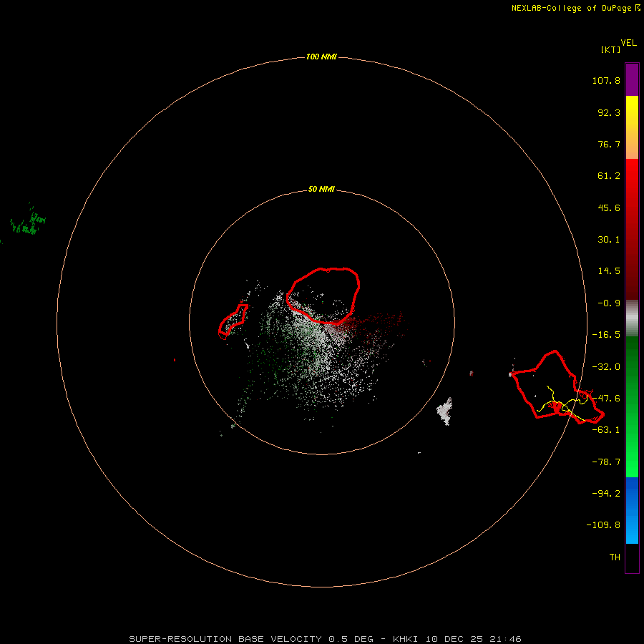Select the purple segment of the color bar
This screenshot has height=644, width=644.
(632, 79)
